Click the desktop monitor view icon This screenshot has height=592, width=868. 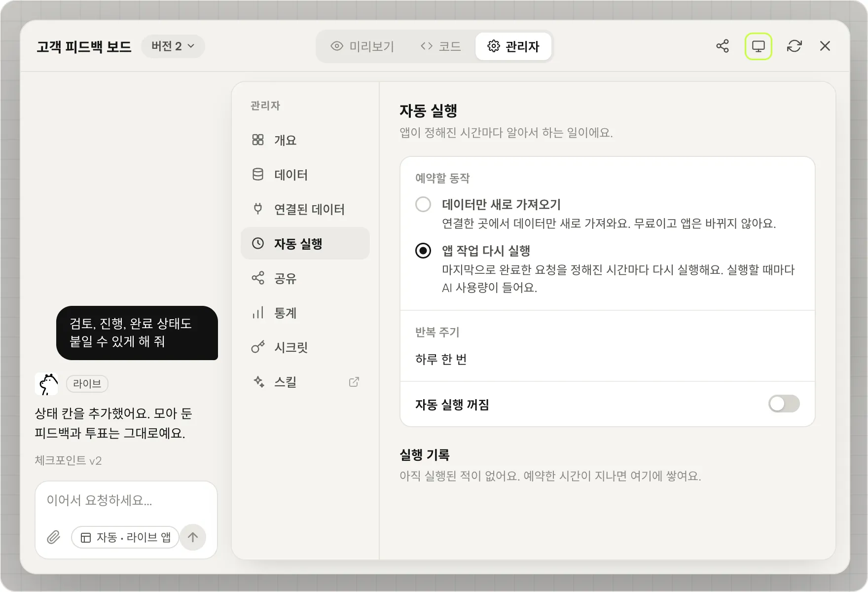coord(758,46)
